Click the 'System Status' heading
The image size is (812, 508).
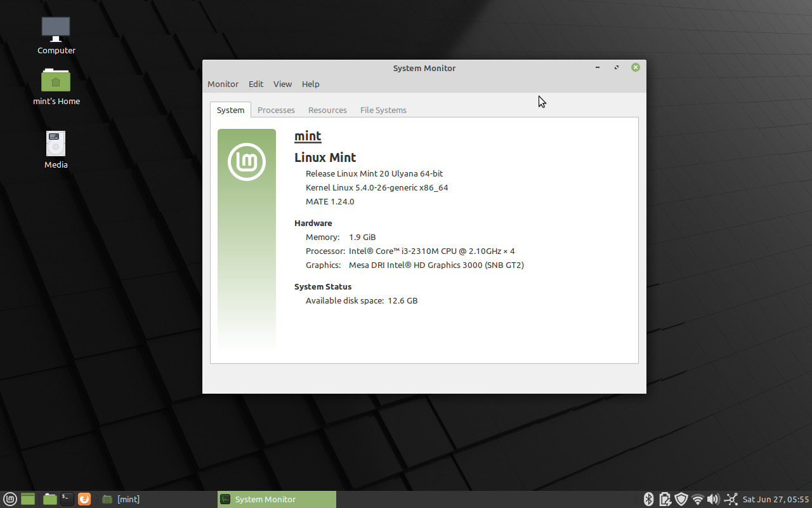323,286
